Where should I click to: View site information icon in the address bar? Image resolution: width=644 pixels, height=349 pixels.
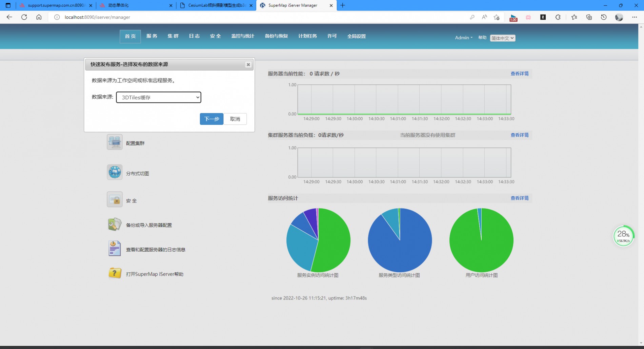[x=57, y=17]
